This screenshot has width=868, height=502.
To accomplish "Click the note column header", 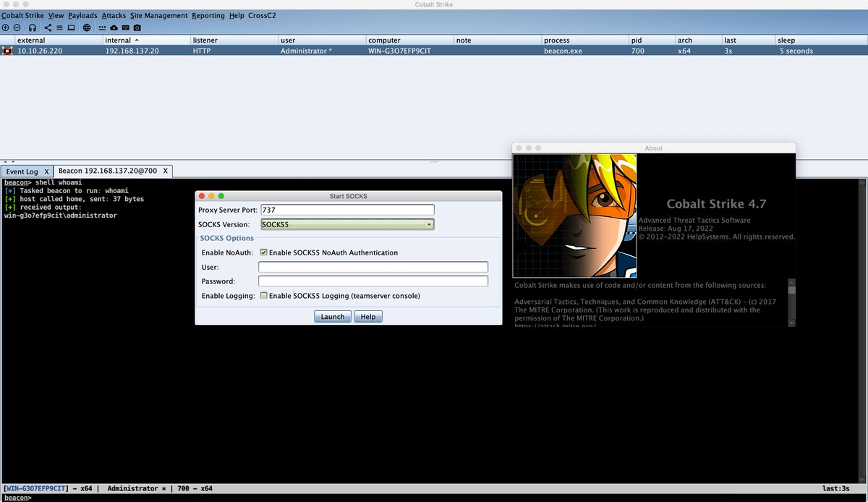I will tap(497, 40).
